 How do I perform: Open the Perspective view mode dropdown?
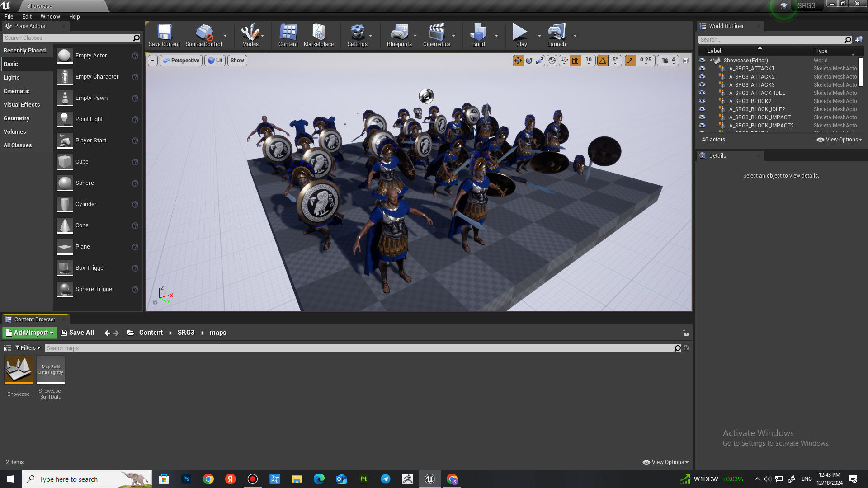coord(181,61)
